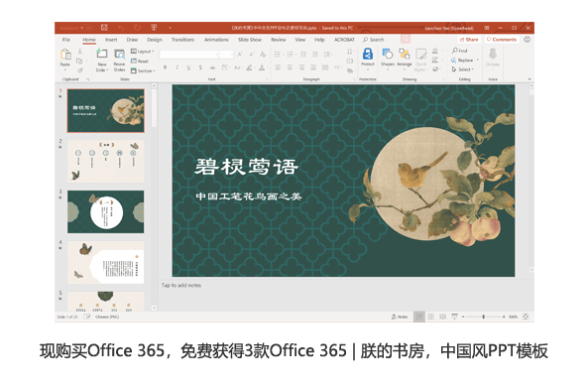Click the Copy icon in Clipboard group

pyautogui.click(x=79, y=61)
